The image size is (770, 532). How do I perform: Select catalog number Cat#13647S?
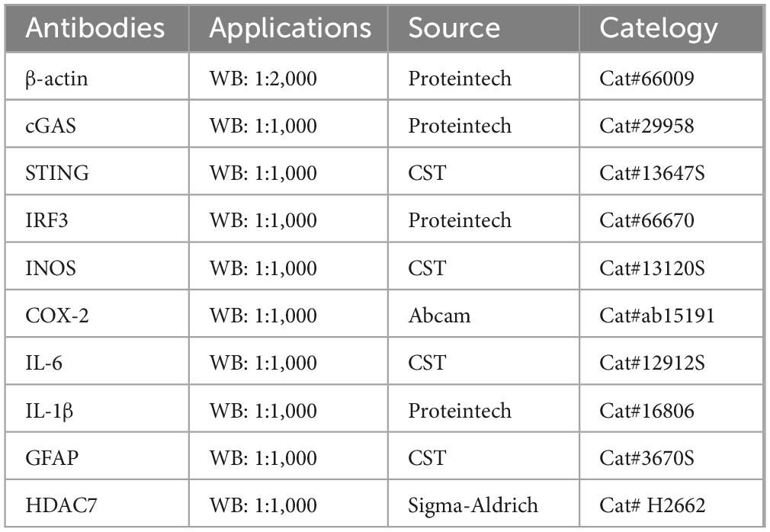click(652, 173)
